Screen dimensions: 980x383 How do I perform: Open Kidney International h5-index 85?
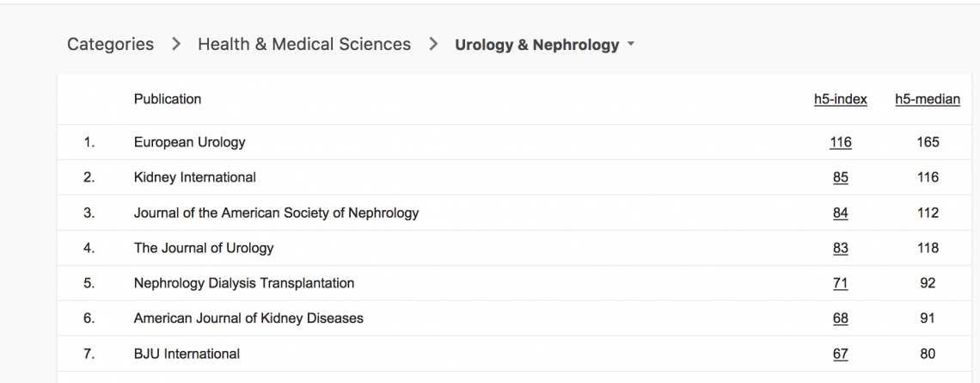pyautogui.click(x=840, y=177)
